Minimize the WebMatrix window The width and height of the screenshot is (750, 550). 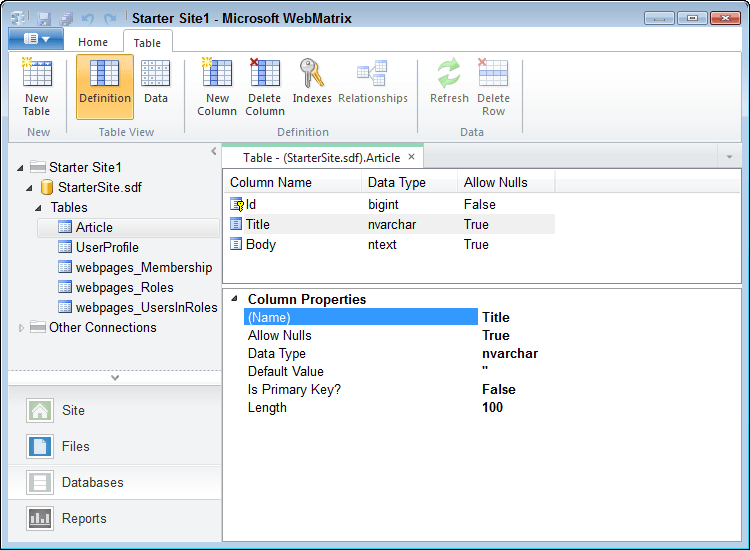click(659, 18)
